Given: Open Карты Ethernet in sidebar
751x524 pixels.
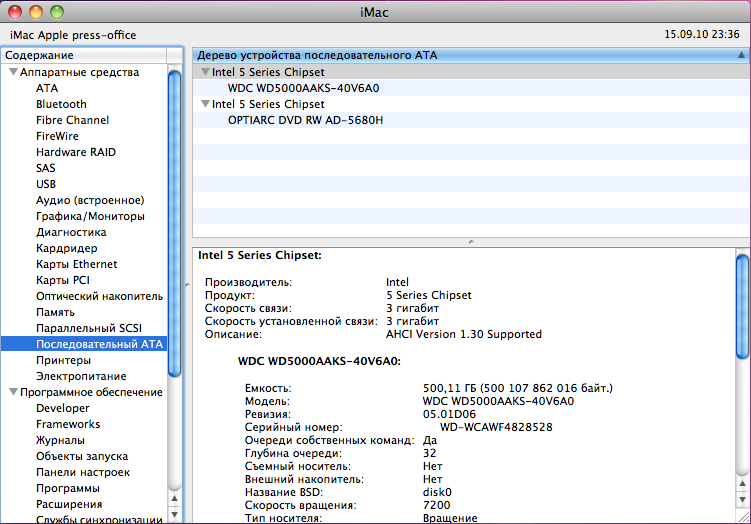Looking at the screenshot, I should [76, 264].
